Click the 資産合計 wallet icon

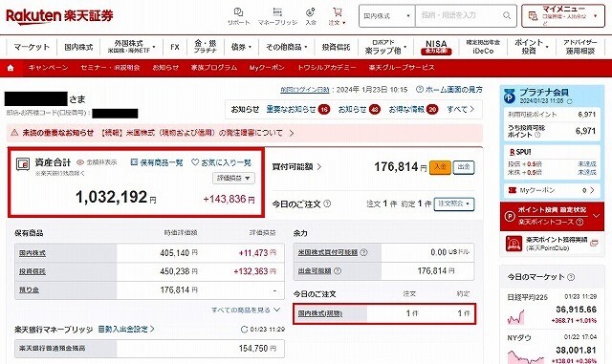tap(23, 164)
